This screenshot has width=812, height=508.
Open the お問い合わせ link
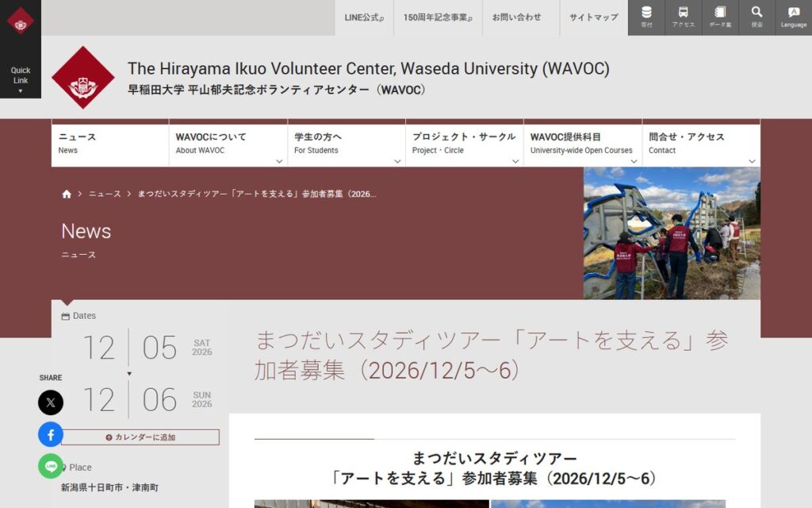pos(520,17)
